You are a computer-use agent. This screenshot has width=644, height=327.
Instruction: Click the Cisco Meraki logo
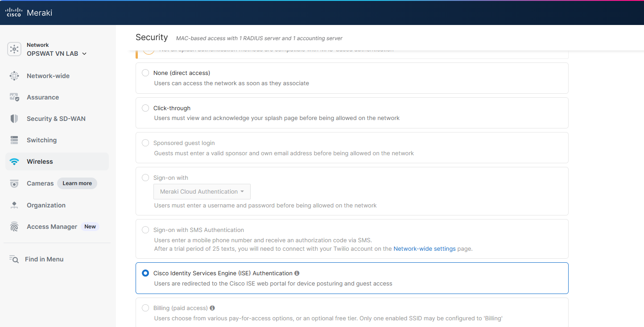[29, 12]
